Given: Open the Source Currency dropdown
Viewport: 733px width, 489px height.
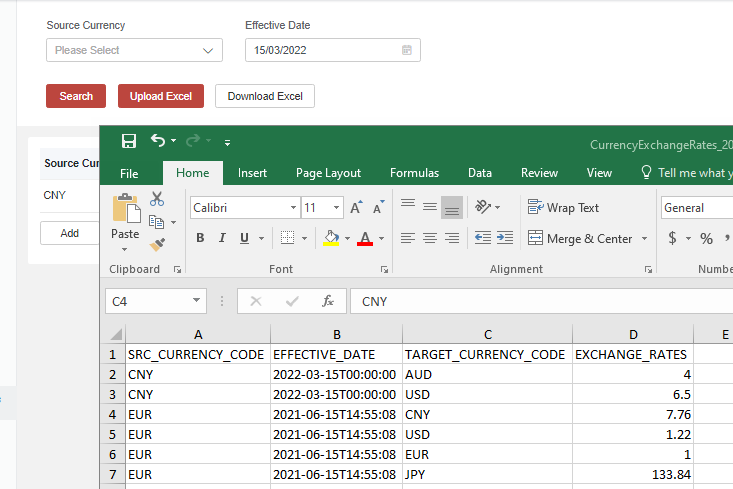Looking at the screenshot, I should (x=134, y=50).
